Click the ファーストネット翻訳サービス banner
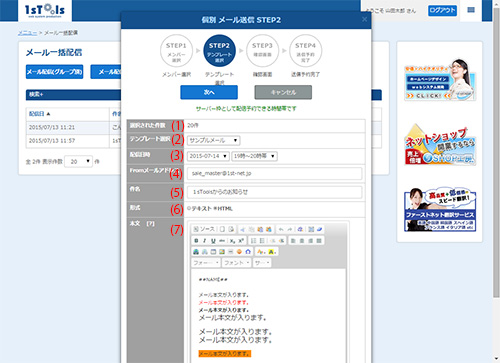 (x=440, y=209)
